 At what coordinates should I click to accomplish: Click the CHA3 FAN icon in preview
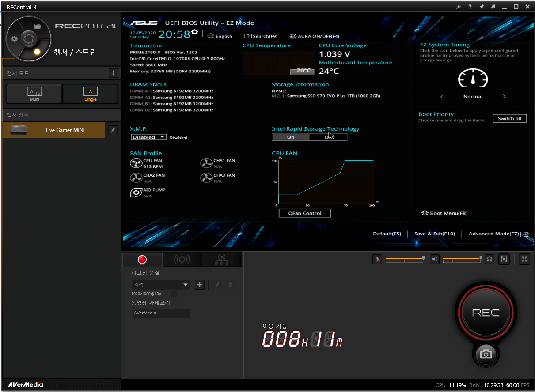click(206, 178)
